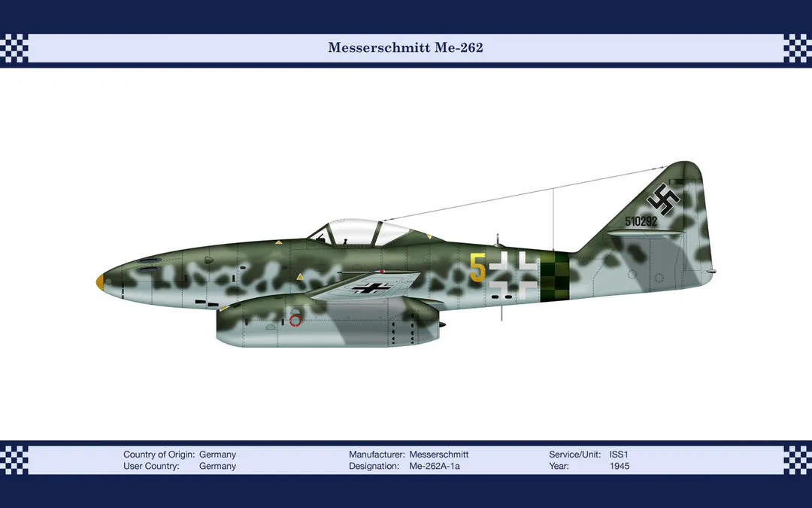Click the title "Messerschmitt Me-262"
The image size is (812, 508).
tap(405, 47)
